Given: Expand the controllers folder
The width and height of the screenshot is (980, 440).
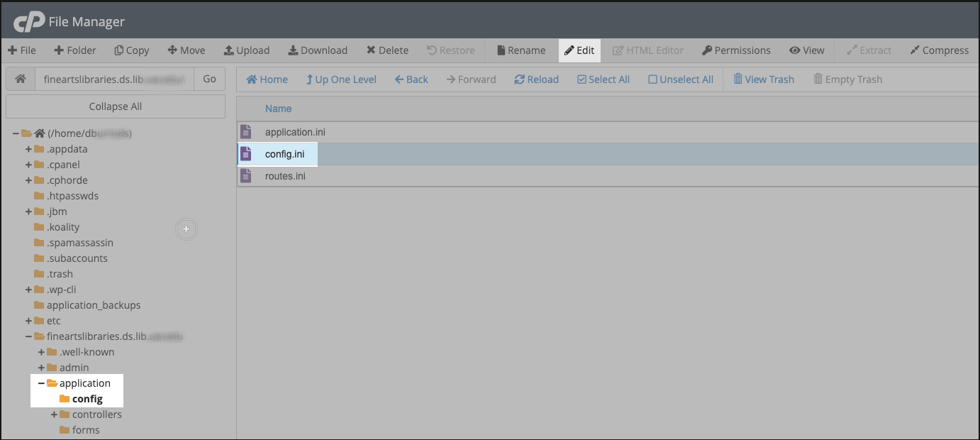Looking at the screenshot, I should click(x=54, y=414).
